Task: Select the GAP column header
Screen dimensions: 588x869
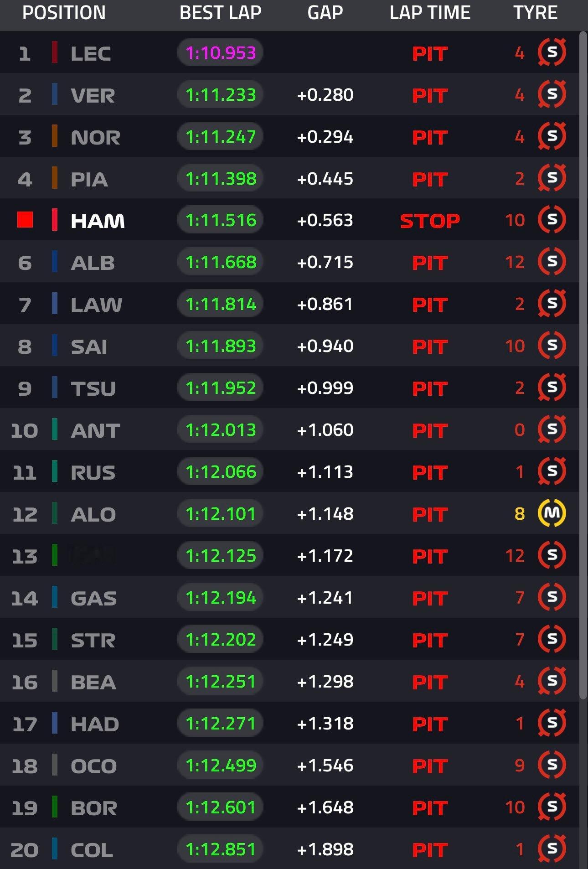Action: [x=325, y=13]
